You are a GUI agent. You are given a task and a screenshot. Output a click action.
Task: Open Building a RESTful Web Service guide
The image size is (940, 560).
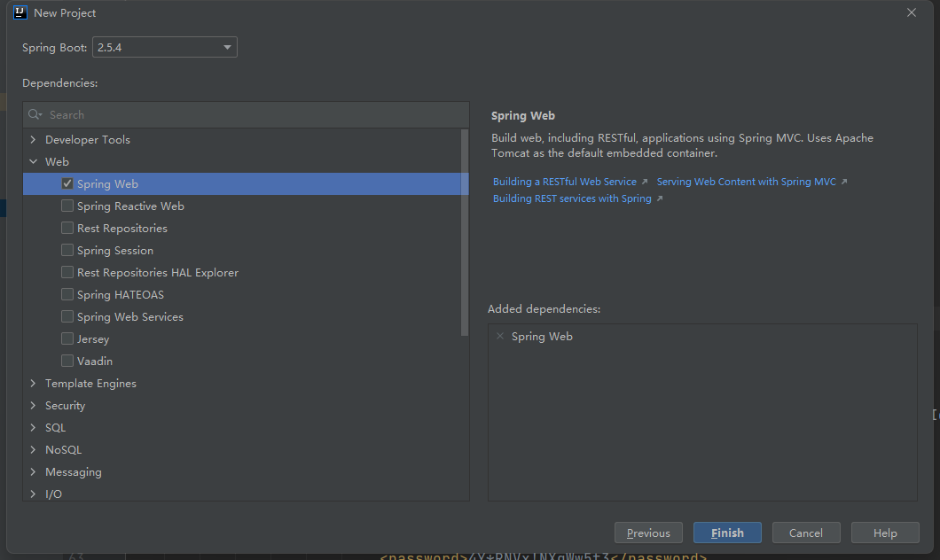pos(565,182)
